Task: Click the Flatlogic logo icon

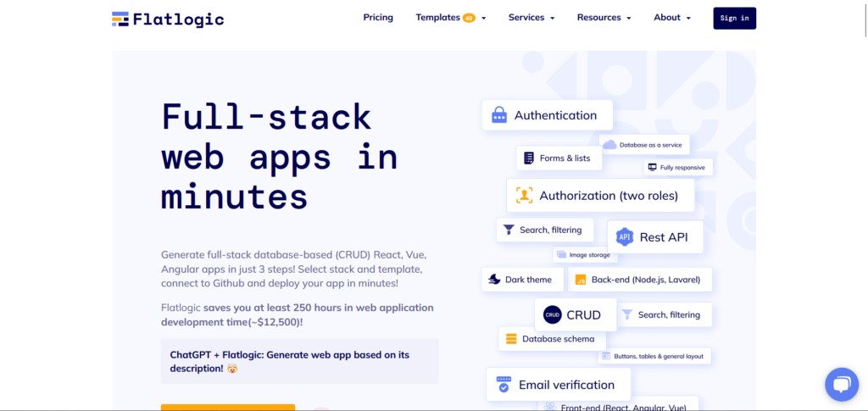Action: pos(120,19)
